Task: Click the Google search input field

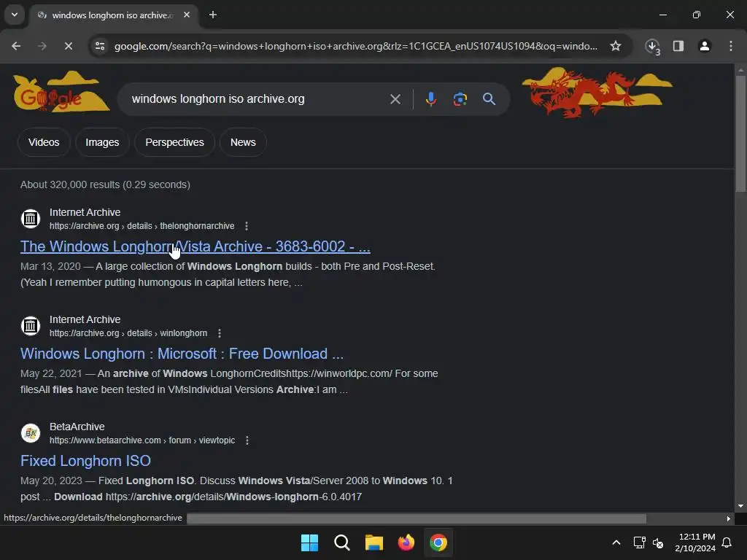Action: [x=258, y=99]
